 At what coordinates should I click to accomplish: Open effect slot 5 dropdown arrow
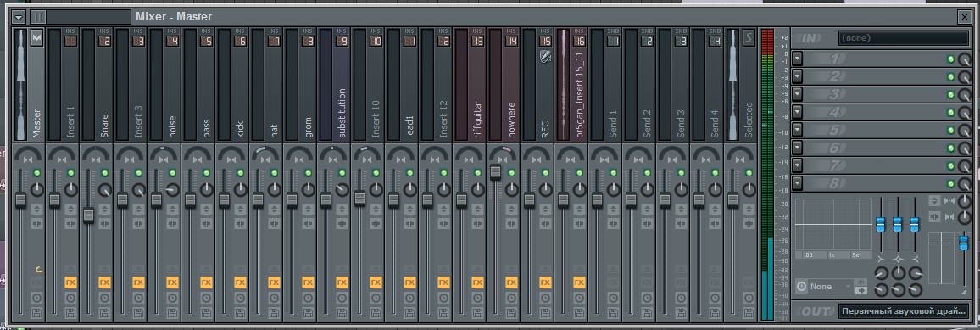[797, 130]
